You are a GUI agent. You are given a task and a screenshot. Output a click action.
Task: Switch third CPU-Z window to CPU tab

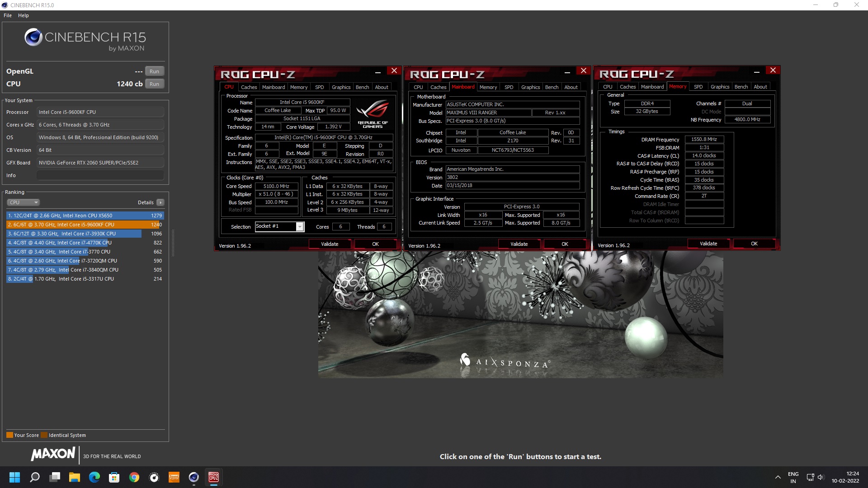coord(608,87)
